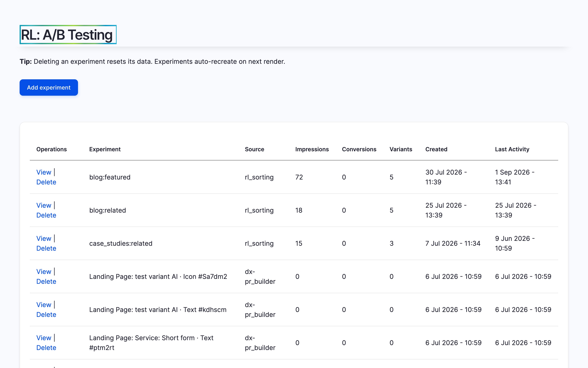View the Short form #ptm2rt experiment
The height and width of the screenshot is (368, 588).
[x=44, y=338]
